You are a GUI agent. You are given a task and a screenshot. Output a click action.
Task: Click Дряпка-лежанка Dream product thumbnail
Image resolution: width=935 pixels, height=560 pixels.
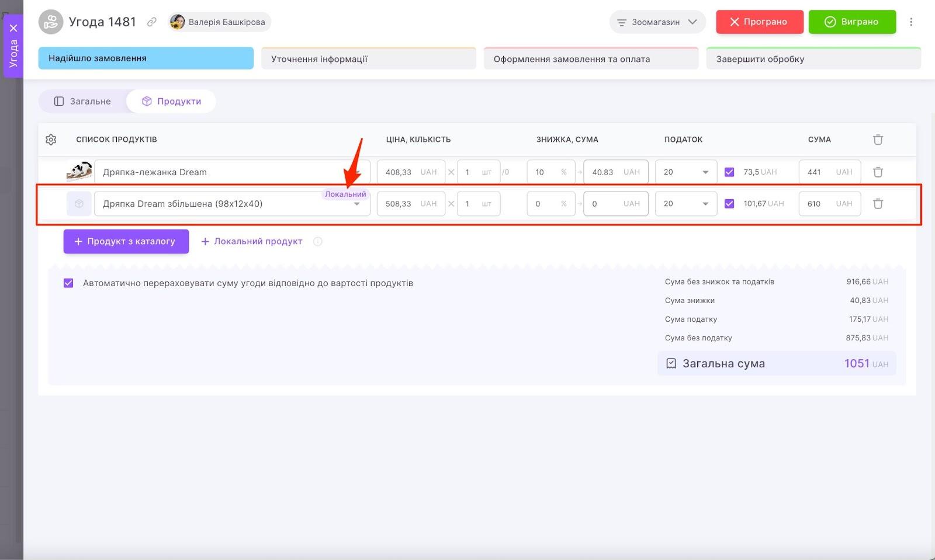coord(79,172)
